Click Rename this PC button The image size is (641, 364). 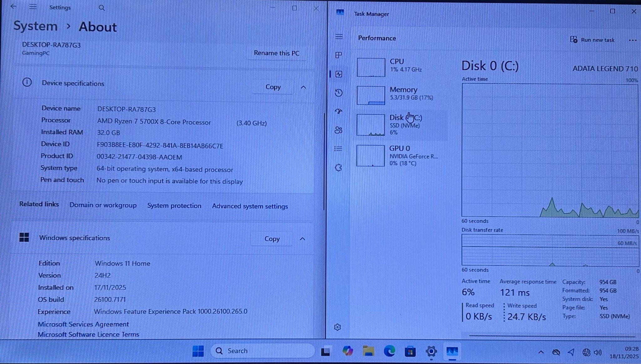tap(276, 53)
